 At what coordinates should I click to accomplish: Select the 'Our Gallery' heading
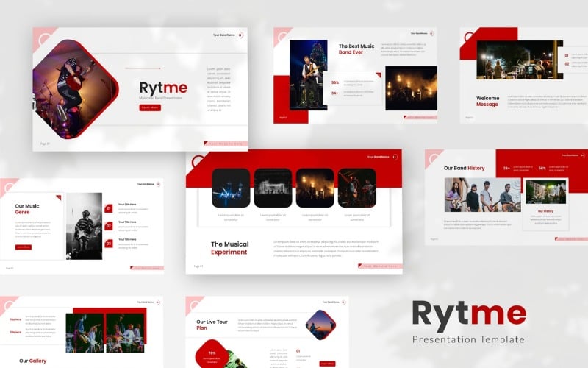coord(32,361)
